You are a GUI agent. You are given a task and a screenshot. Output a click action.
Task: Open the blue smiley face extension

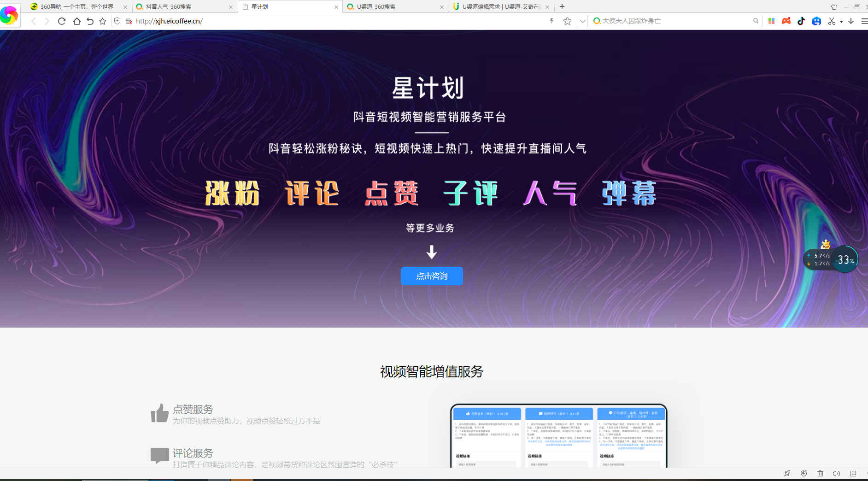(816, 21)
